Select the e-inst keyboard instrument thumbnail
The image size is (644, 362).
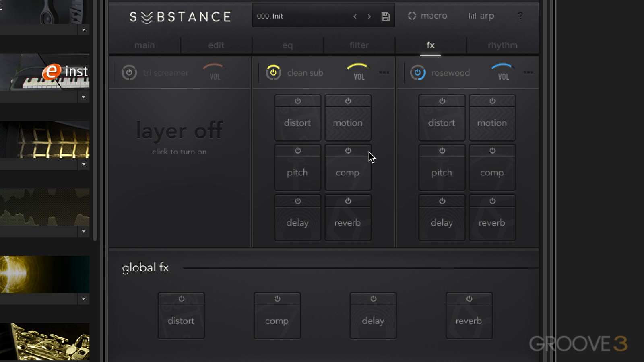(x=45, y=72)
